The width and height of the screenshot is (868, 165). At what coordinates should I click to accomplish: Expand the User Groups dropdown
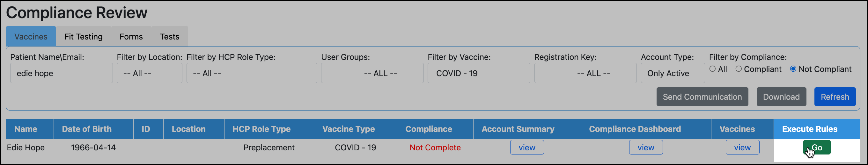(x=372, y=73)
